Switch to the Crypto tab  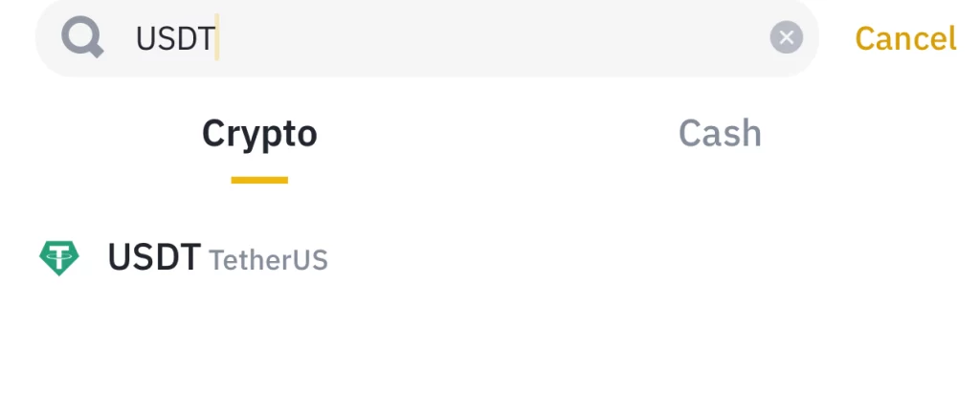pyautogui.click(x=259, y=134)
